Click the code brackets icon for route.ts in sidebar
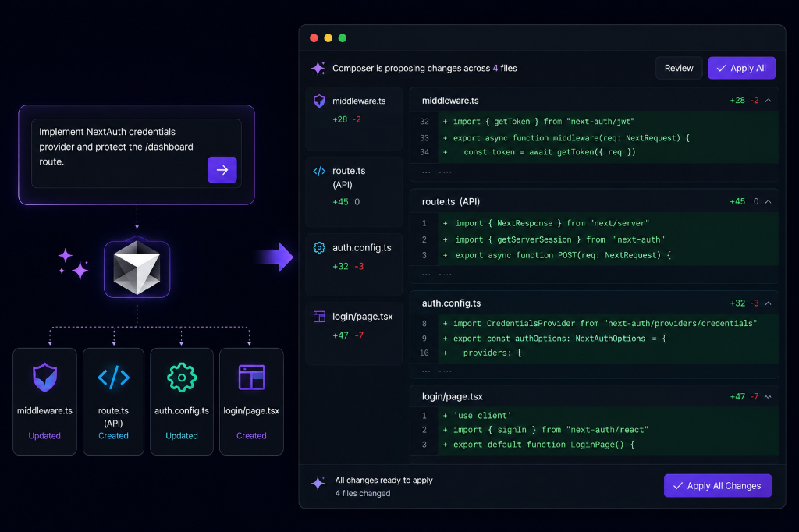 (x=319, y=171)
